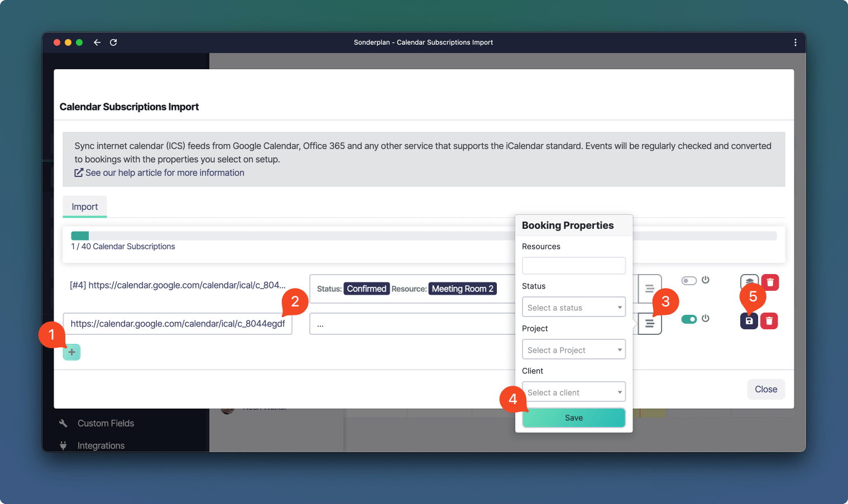Add a new calendar subscription with plus button
The height and width of the screenshot is (504, 848).
71,352
